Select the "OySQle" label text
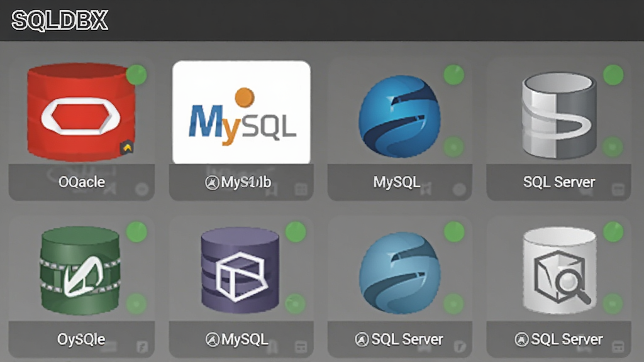The height and width of the screenshot is (362, 644). click(81, 339)
